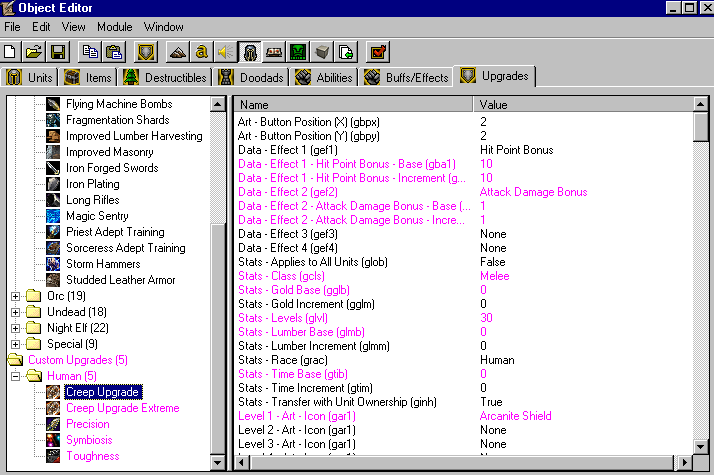Viewport: 714px width, 475px height.
Task: Open file using the folder toolbar icon
Action: pyautogui.click(x=34, y=52)
